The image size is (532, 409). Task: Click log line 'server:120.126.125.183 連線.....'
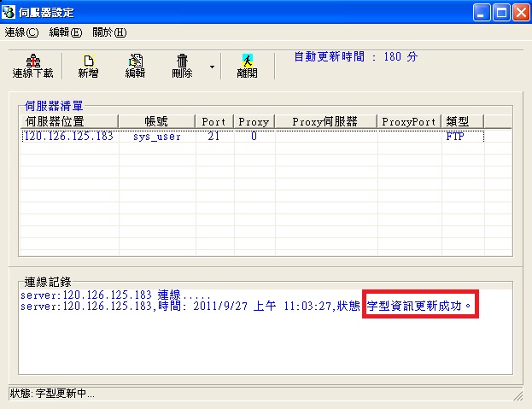[x=115, y=295]
